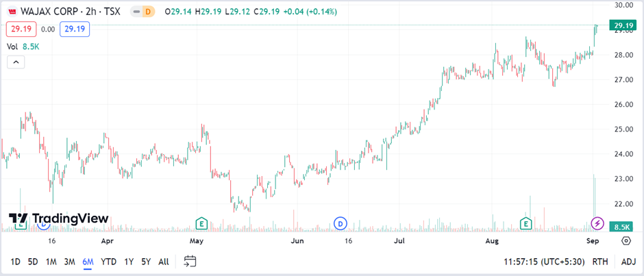
Task: Click the earnings E marker in August
Action: click(x=525, y=224)
